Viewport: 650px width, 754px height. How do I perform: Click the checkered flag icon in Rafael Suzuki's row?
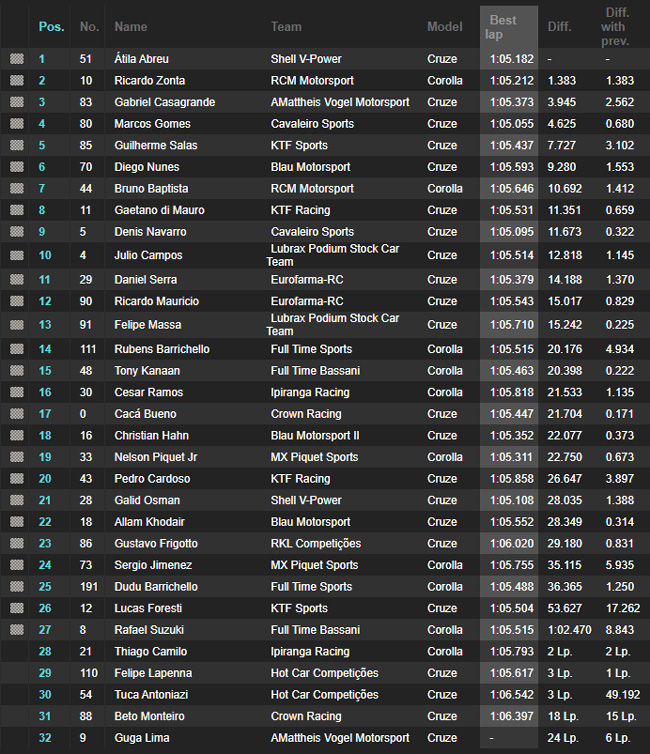17,630
